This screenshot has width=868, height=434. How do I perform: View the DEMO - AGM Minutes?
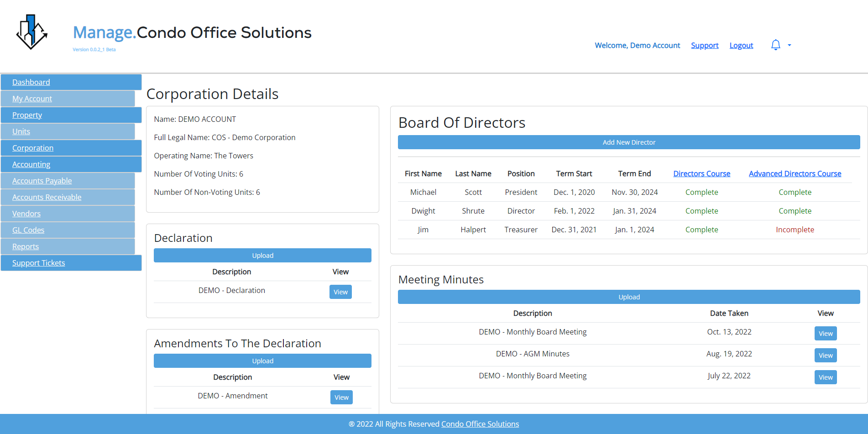(x=826, y=355)
